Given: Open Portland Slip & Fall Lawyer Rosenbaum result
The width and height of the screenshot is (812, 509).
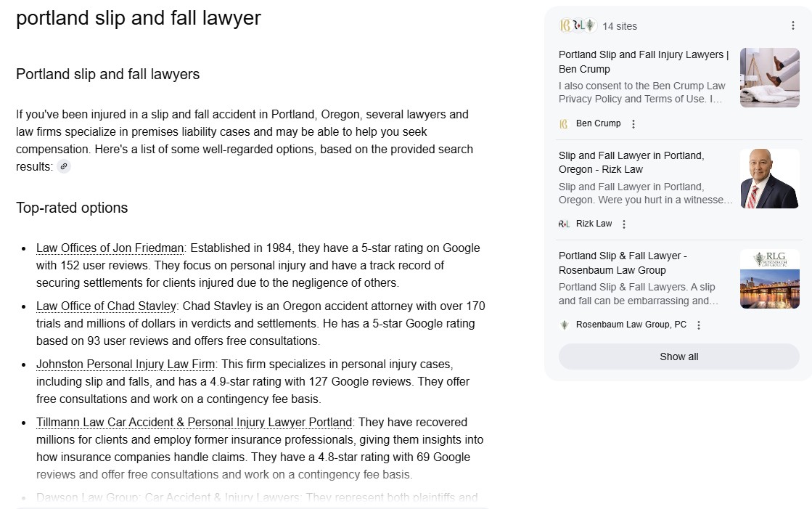Looking at the screenshot, I should [623, 263].
